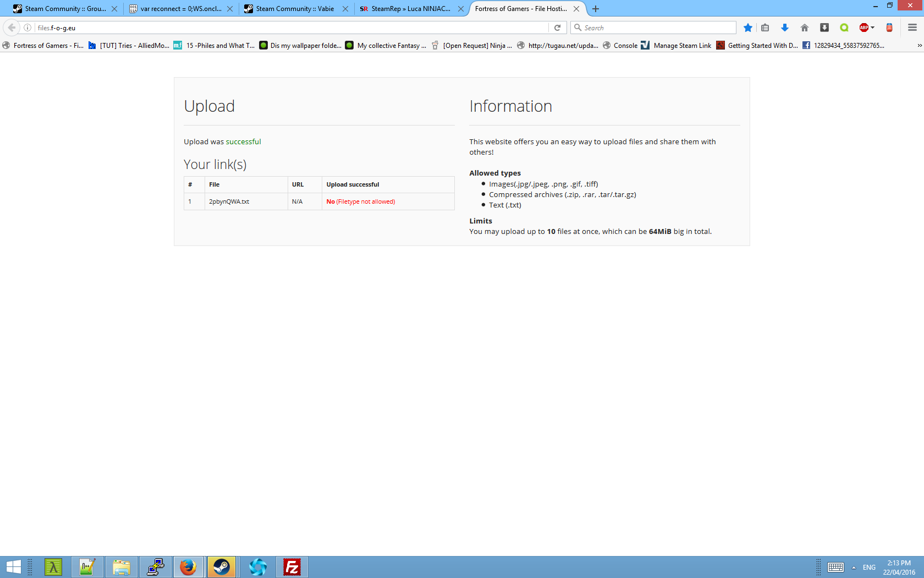Open the bookmarks list icon
924x578 pixels.
(x=765, y=28)
